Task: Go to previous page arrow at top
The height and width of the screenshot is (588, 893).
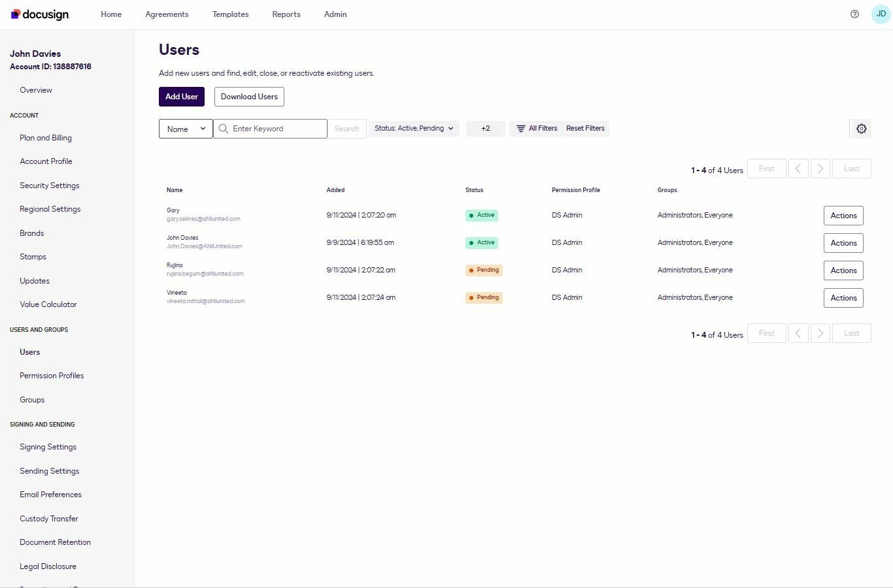Action: tap(798, 169)
